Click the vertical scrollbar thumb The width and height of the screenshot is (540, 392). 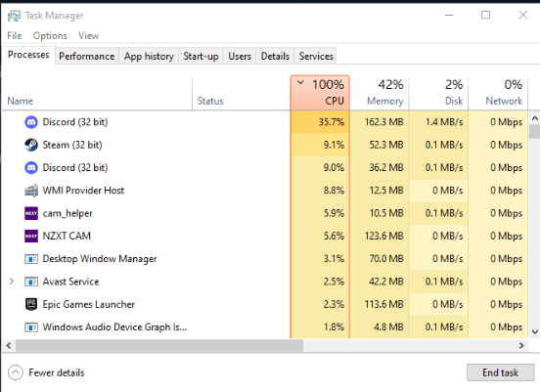click(x=534, y=131)
